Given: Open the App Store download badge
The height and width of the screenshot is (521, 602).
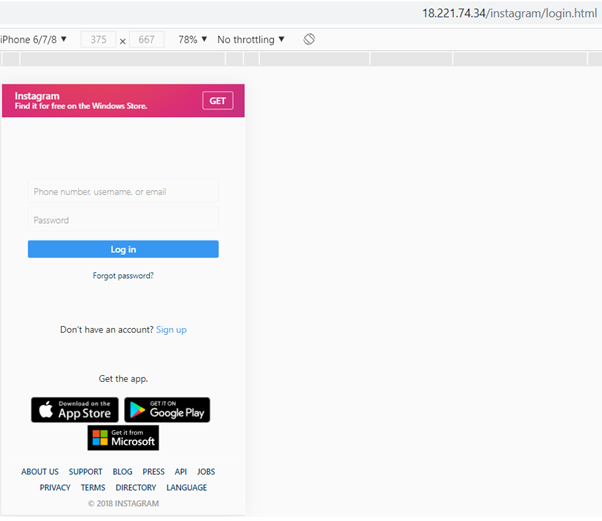Looking at the screenshot, I should [x=75, y=410].
